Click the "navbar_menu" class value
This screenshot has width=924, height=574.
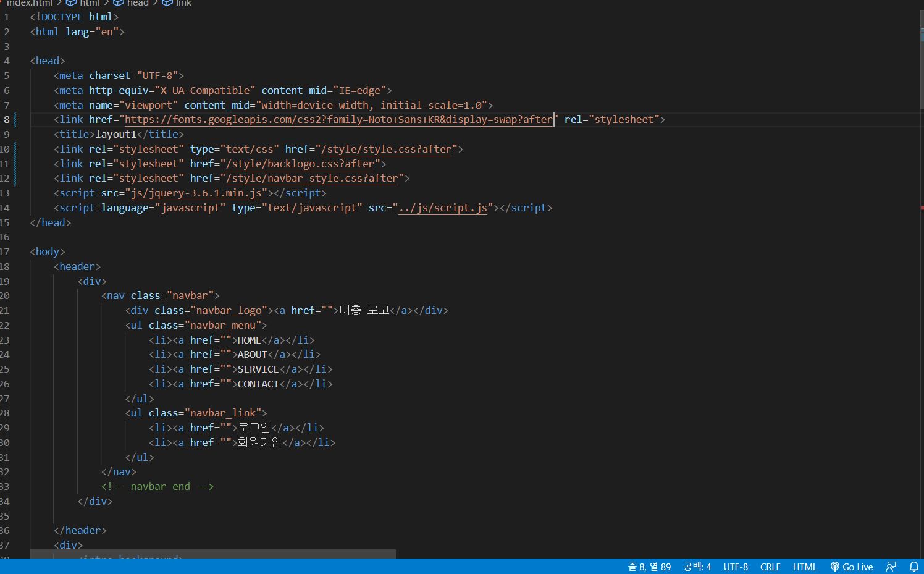[x=223, y=325]
